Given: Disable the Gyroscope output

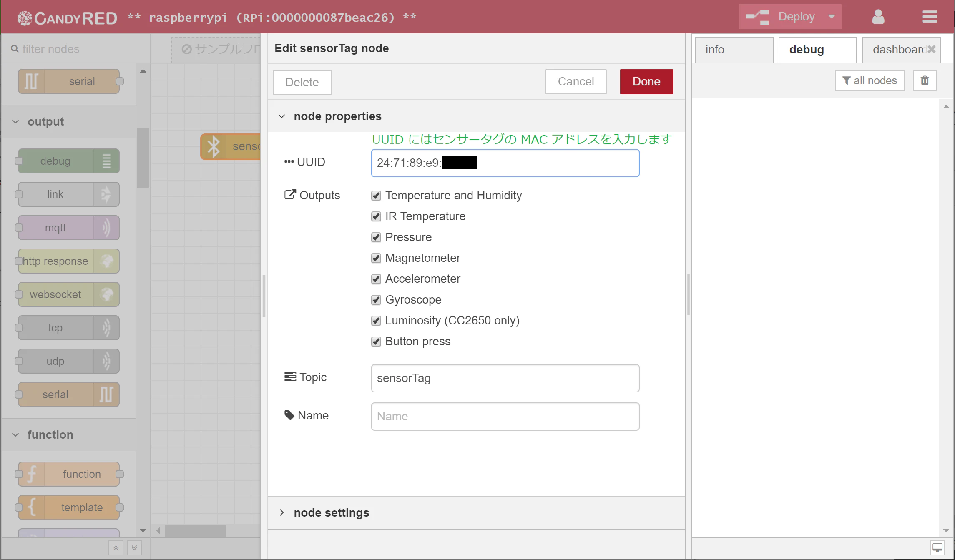Looking at the screenshot, I should 376,300.
